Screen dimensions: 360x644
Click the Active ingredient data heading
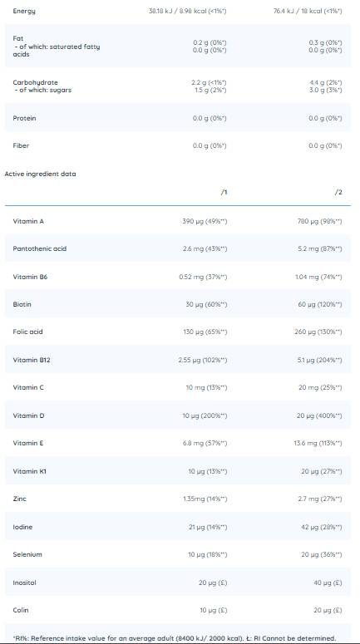(40, 174)
